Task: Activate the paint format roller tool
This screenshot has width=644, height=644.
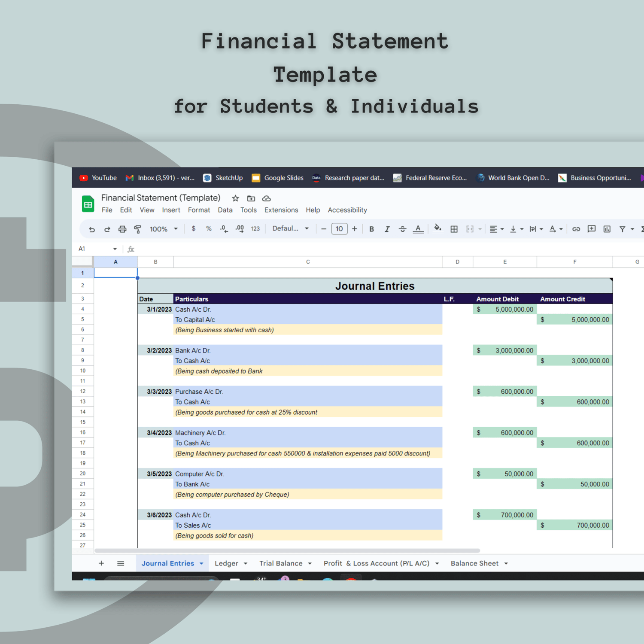Action: pyautogui.click(x=138, y=229)
